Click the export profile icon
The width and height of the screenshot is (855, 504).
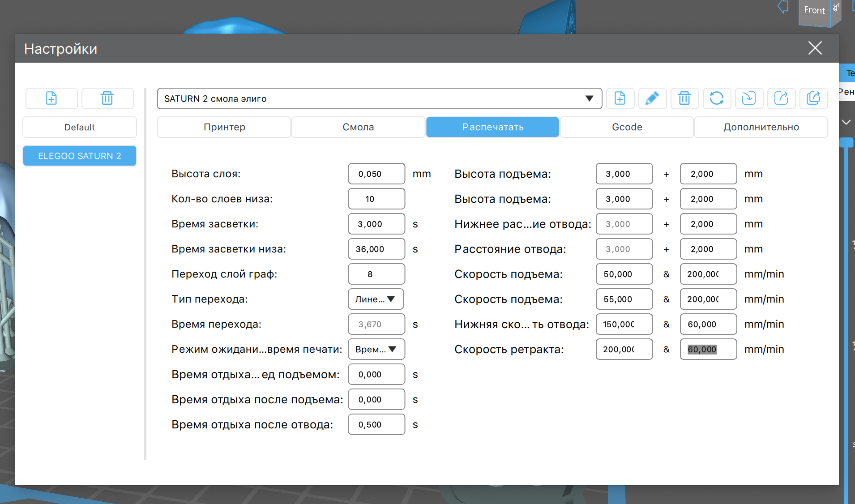[x=781, y=98]
